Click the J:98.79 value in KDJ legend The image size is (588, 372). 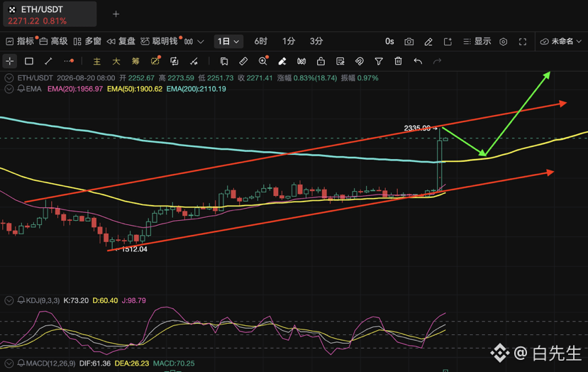pyautogui.click(x=134, y=301)
